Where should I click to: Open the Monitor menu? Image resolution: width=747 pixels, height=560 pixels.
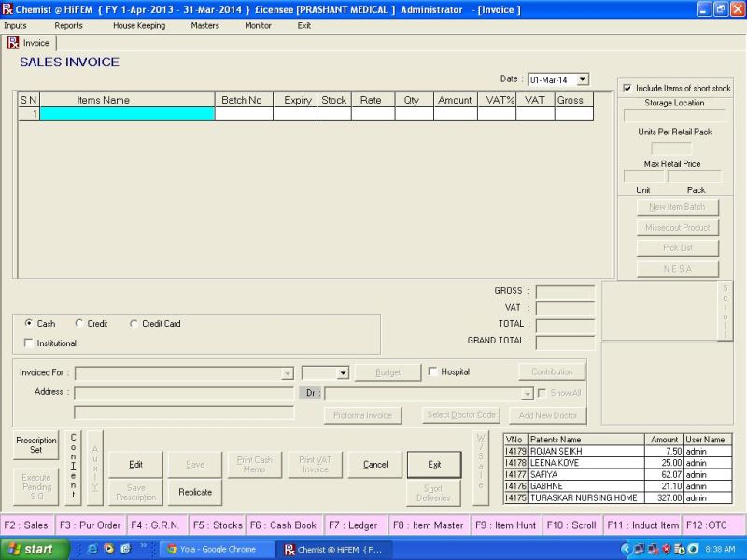point(258,26)
